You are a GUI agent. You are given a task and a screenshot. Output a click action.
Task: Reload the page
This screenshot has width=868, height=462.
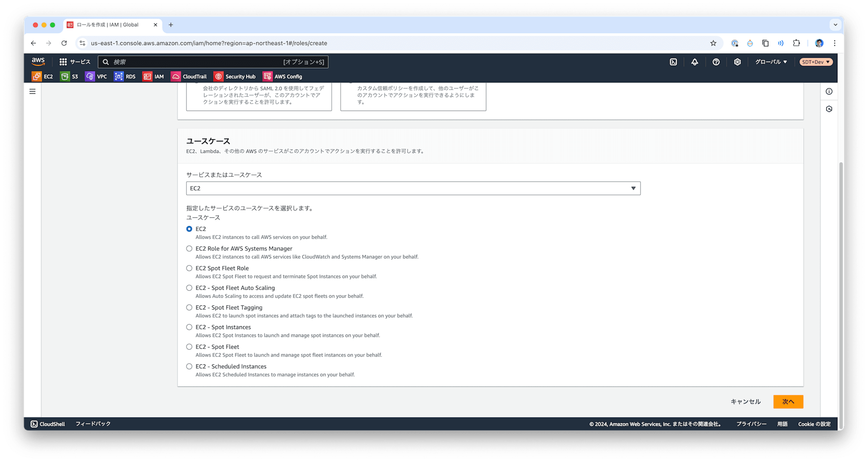point(64,43)
